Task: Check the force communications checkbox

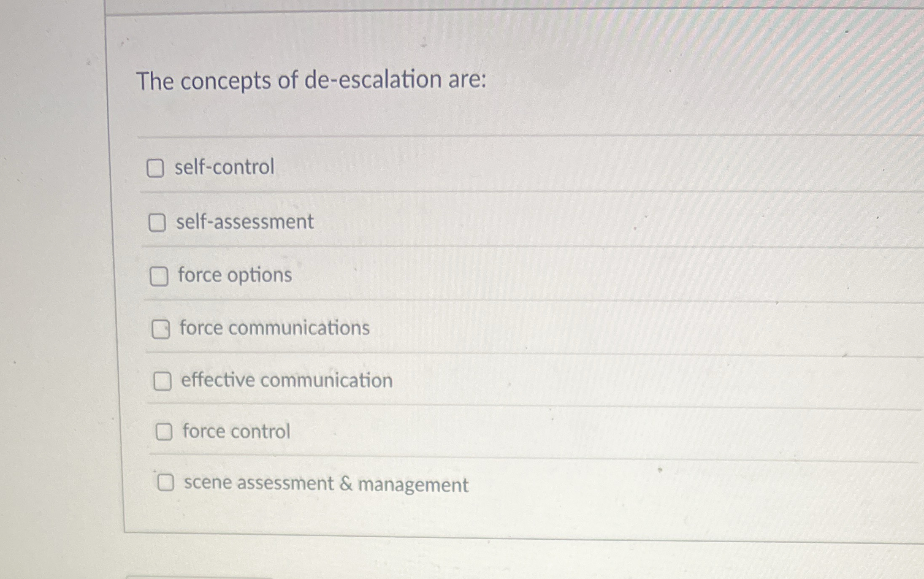Action: [161, 328]
